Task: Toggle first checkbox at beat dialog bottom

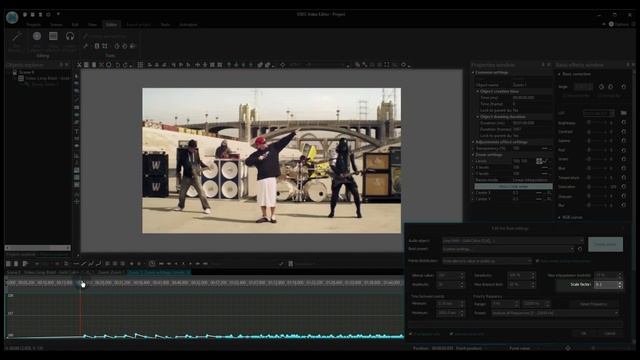Action: (x=411, y=334)
